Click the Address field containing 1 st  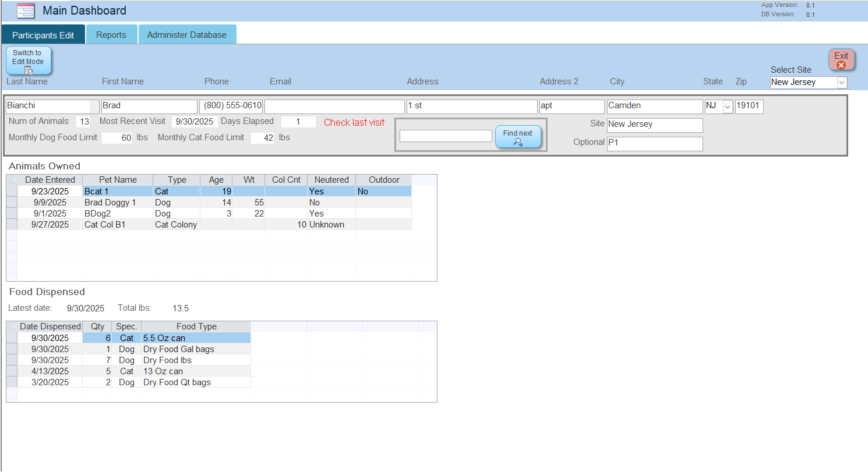tap(472, 107)
